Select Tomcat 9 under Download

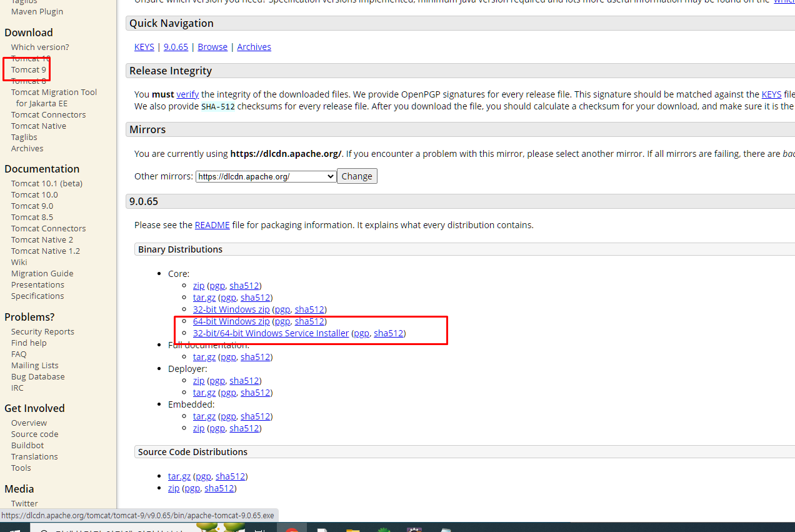29,69
